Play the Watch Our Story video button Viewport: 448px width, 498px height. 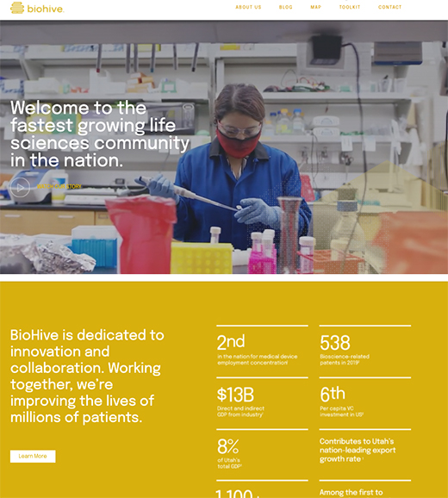click(x=20, y=187)
